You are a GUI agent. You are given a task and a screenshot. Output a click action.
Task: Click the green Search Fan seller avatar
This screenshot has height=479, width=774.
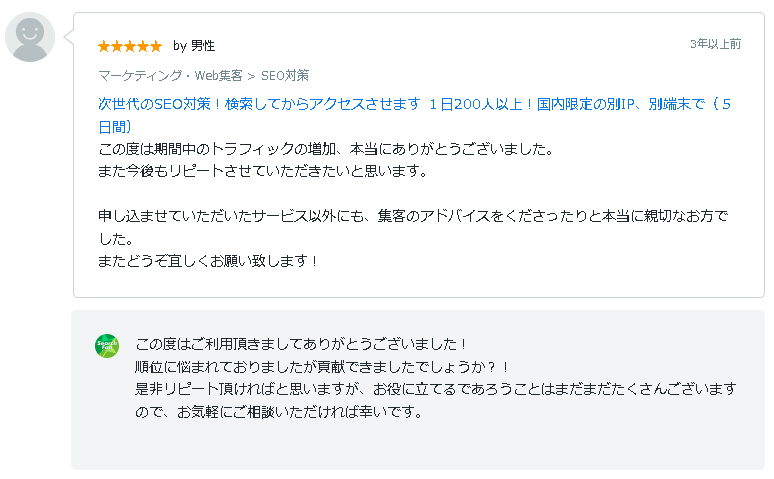click(107, 346)
